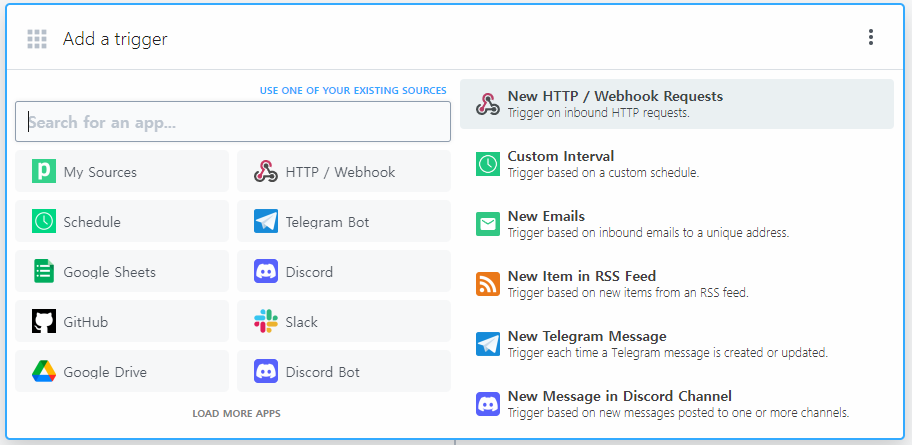Click the Discord Bot logo icon
912x445 pixels.
266,372
